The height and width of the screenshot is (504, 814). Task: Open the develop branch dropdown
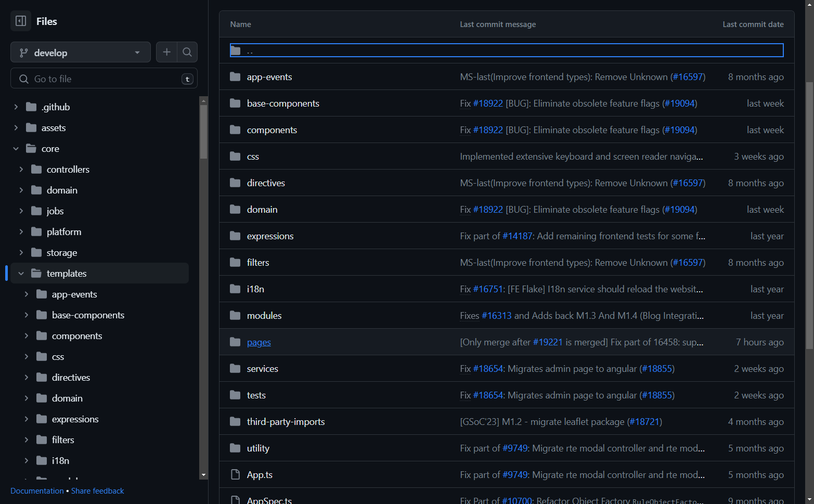pyautogui.click(x=81, y=52)
